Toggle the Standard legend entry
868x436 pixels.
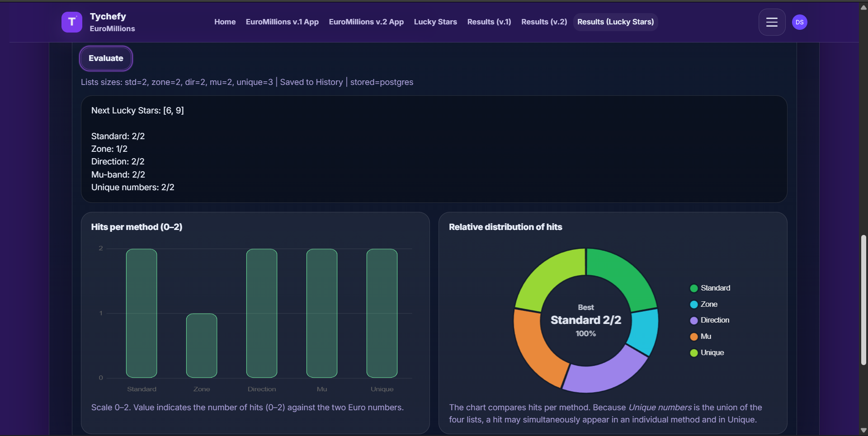[x=710, y=288]
